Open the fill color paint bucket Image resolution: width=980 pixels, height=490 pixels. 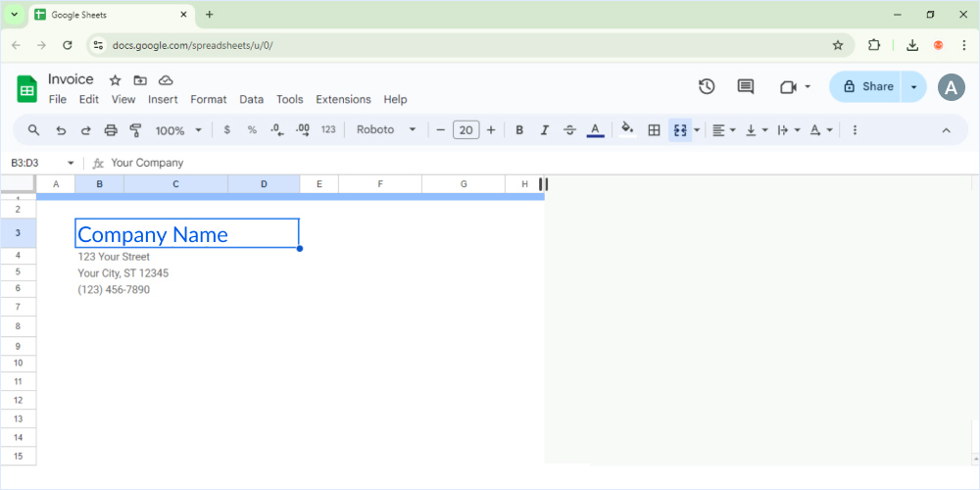pos(627,130)
